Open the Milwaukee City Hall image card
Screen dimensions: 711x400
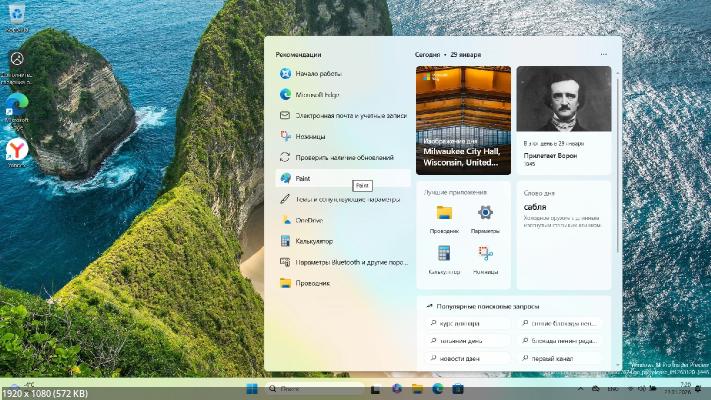(x=463, y=120)
